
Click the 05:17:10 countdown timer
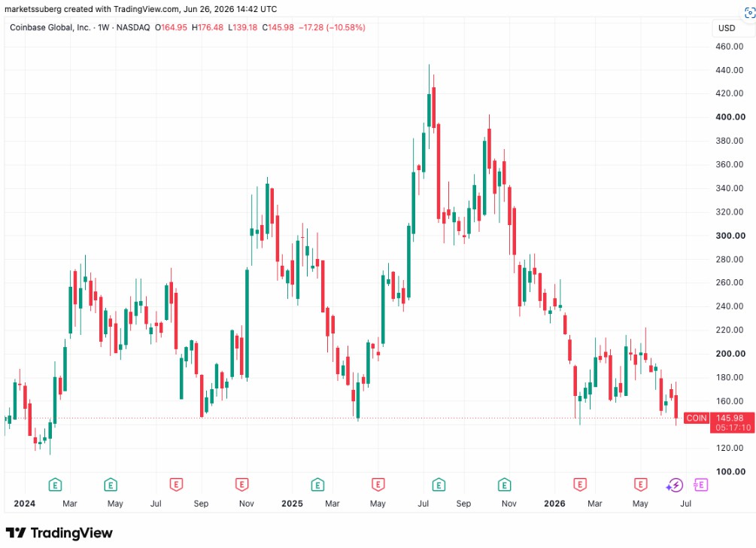coord(733,428)
